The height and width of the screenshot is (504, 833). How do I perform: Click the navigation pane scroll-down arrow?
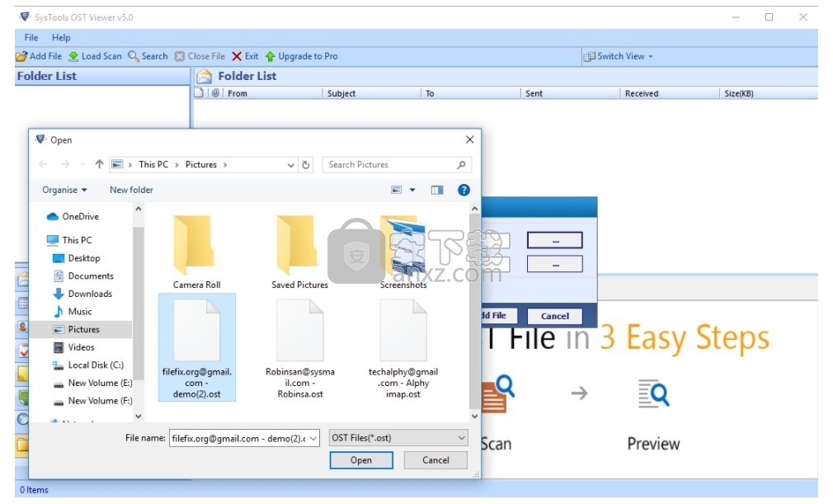(138, 417)
